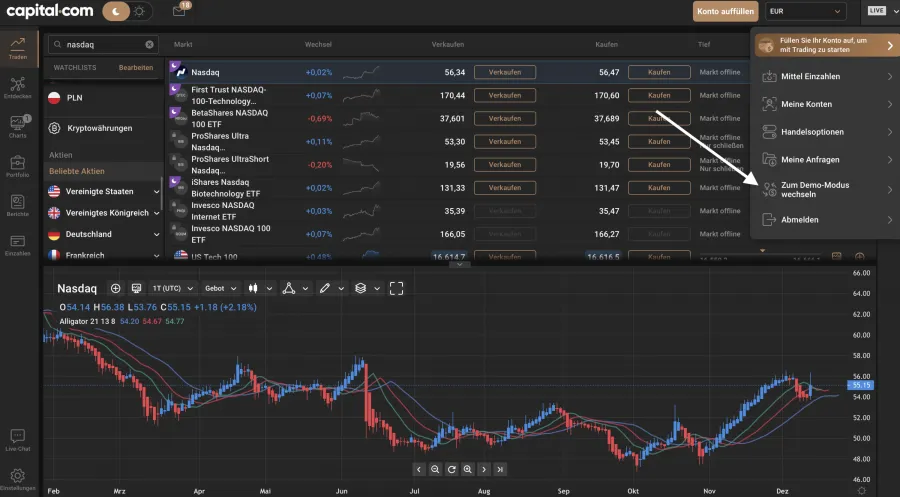Screen dimensions: 900x497
Task: Open the Entdecken sidebar icon
Action: (x=17, y=88)
